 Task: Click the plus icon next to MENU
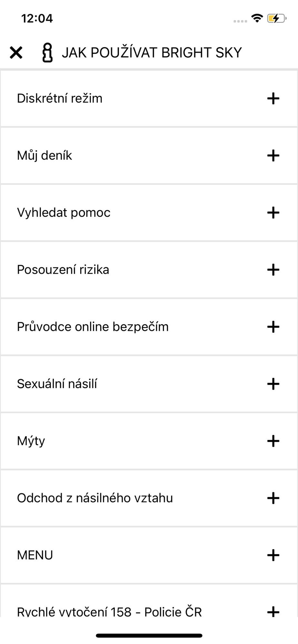[273, 555]
